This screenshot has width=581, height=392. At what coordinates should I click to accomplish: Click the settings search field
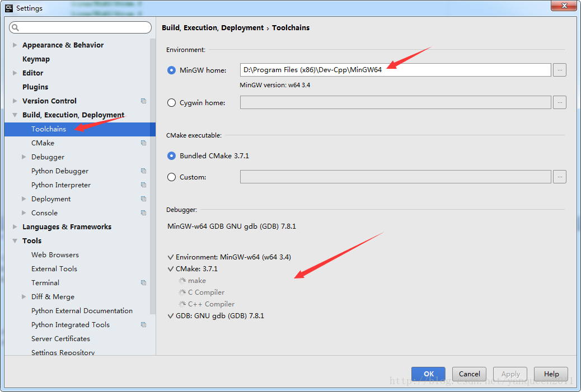pyautogui.click(x=81, y=27)
